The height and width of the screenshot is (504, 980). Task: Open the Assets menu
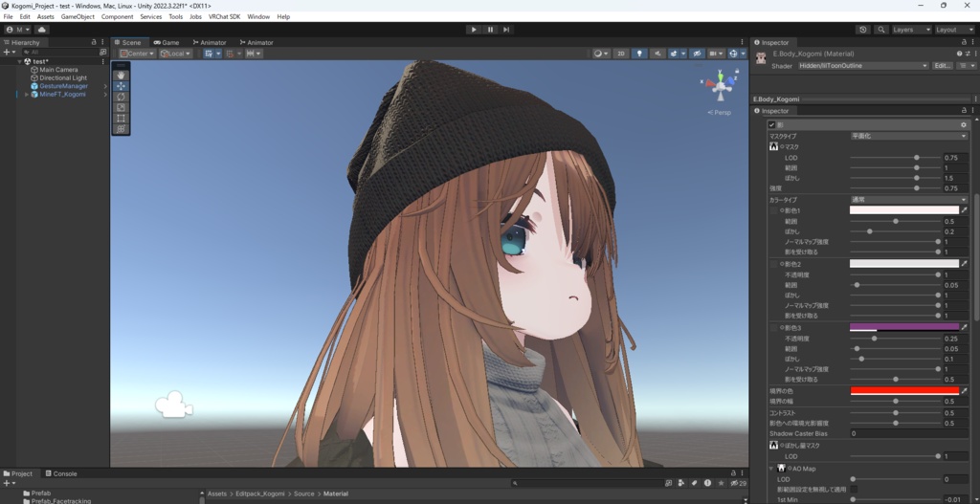click(45, 17)
